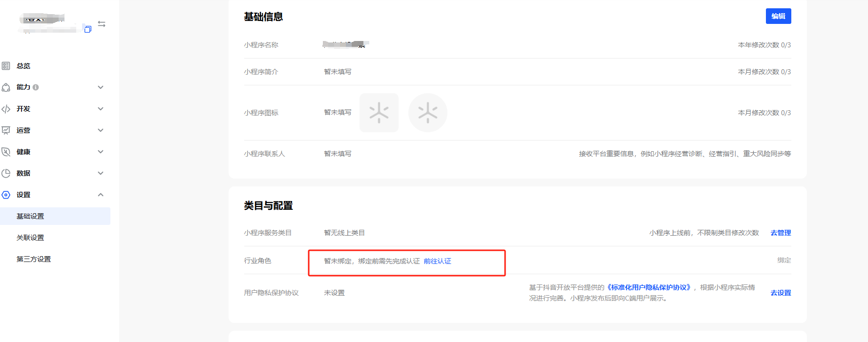Click the 总览 overview icon in sidebar
This screenshot has width=868, height=342.
point(6,66)
